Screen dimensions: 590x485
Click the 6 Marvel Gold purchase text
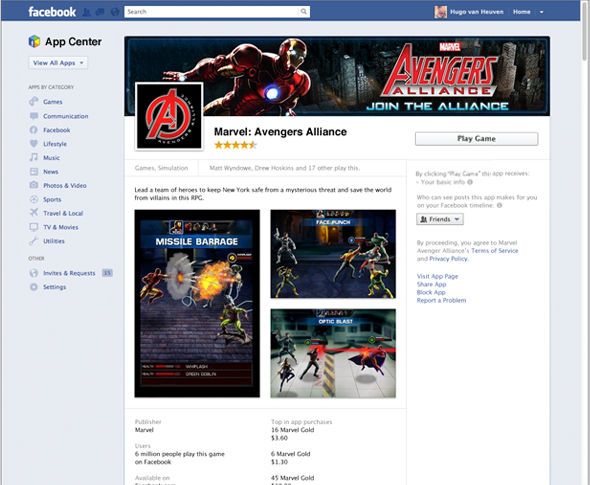point(290,454)
